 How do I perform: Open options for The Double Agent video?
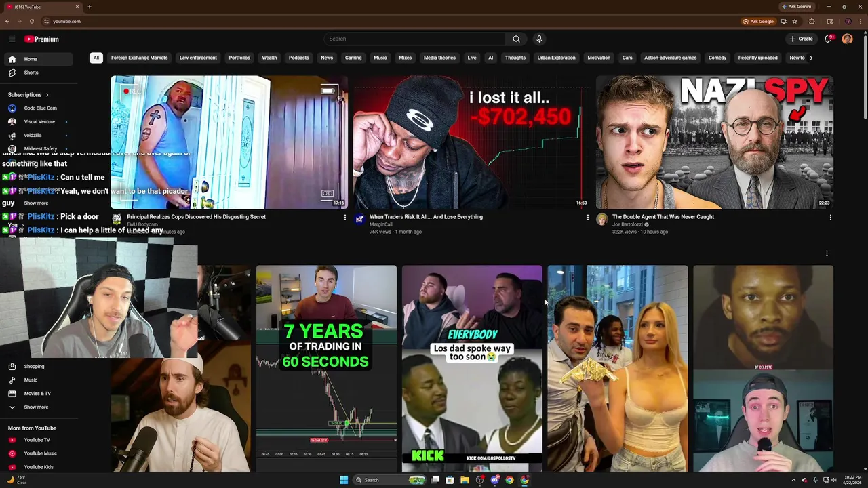[830, 218]
